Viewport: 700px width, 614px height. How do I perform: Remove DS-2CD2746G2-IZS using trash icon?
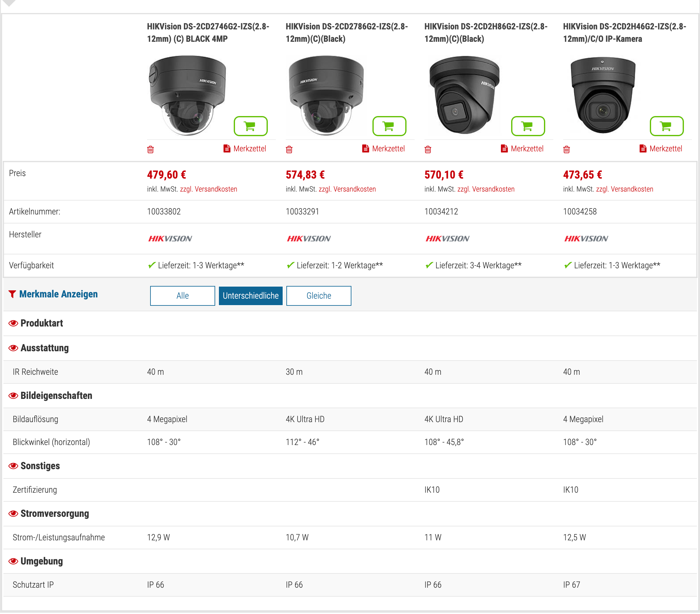pyautogui.click(x=150, y=149)
